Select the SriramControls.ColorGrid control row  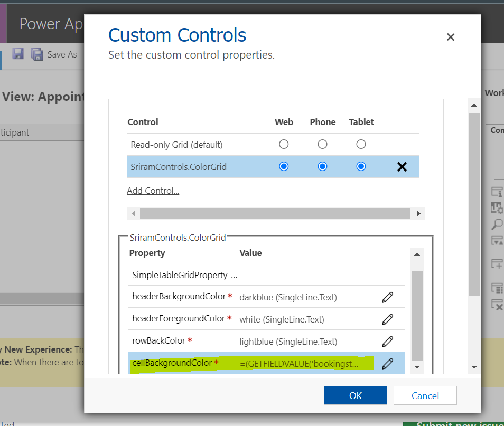coord(273,167)
